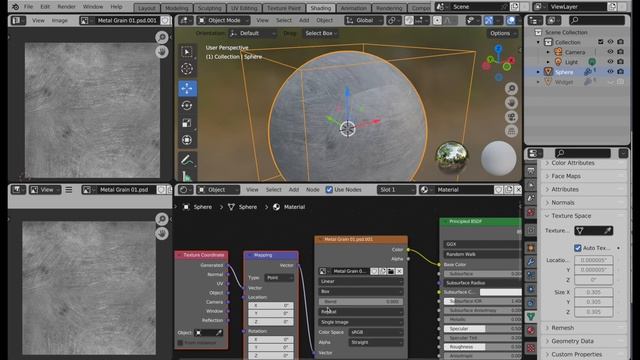640x360 pixels.
Task: Click zoom icon in top image editor
Action: coord(162,38)
